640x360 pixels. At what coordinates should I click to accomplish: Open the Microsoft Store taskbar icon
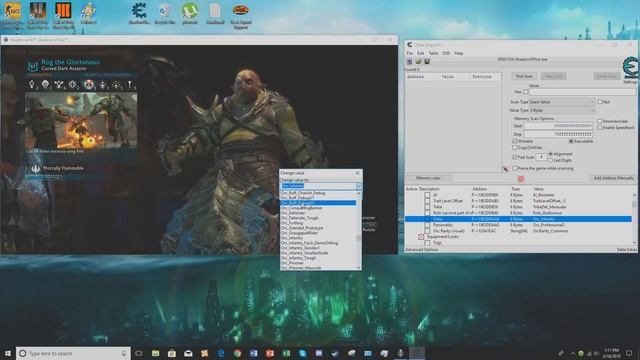172,353
